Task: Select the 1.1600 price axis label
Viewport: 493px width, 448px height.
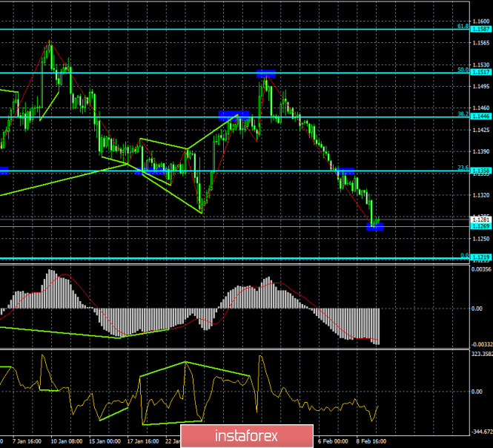Action: pyautogui.click(x=479, y=22)
